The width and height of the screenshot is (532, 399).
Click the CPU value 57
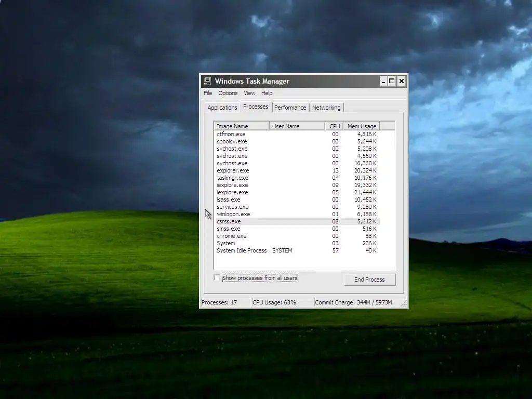pyautogui.click(x=335, y=251)
